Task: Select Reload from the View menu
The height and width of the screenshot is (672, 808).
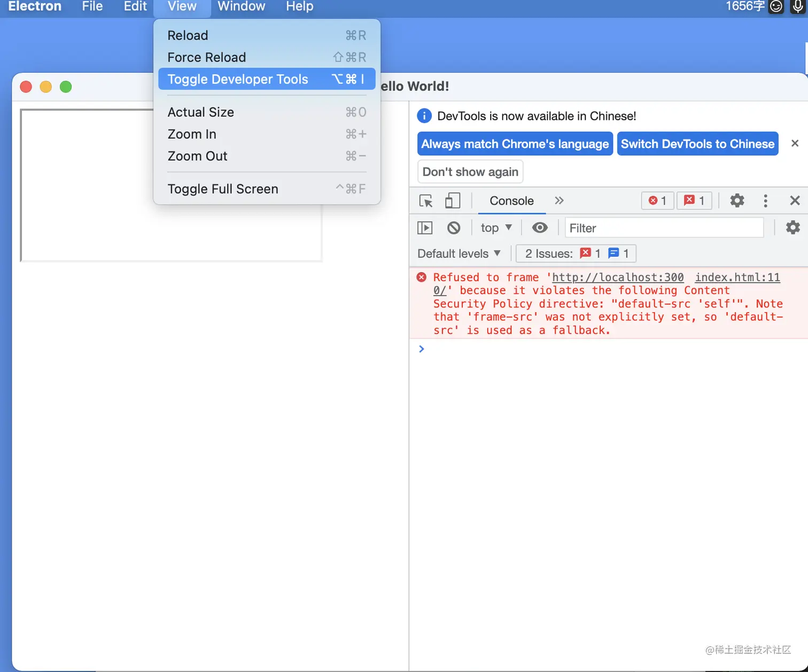Action: click(x=267, y=35)
